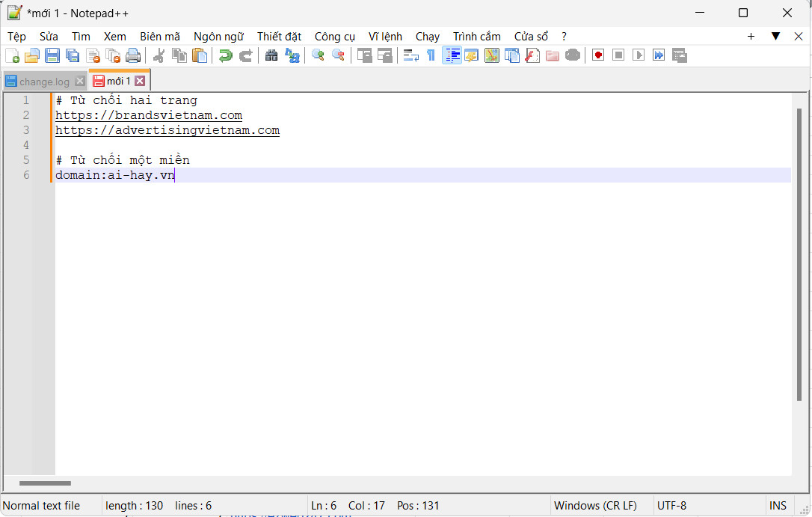
Task: Open the Công cụ menu
Action: coord(335,37)
